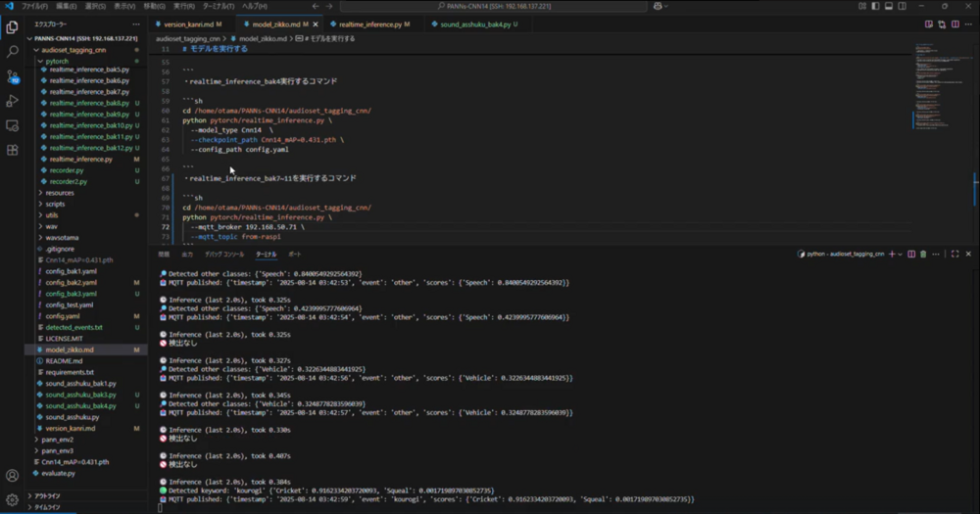Image resolution: width=980 pixels, height=514 pixels.
Task: Open requirements.txt in the file tree
Action: [x=70, y=372]
